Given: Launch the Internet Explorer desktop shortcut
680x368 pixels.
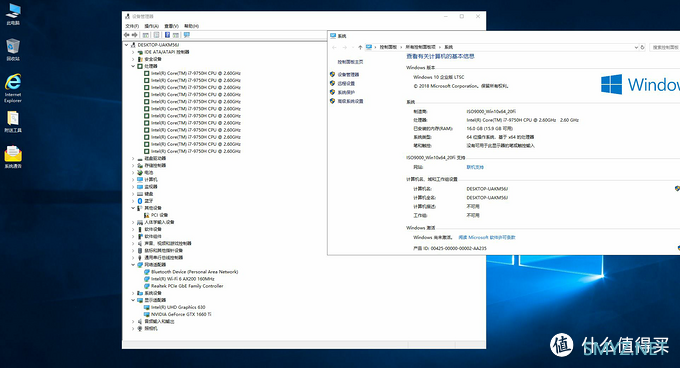Looking at the screenshot, I should coord(13,88).
